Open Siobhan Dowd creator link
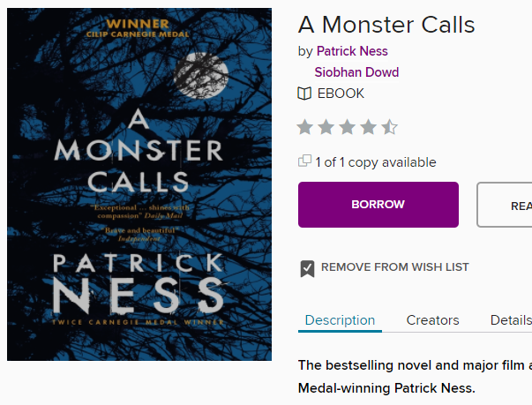Viewport: 532px width, 405px height. tap(356, 72)
